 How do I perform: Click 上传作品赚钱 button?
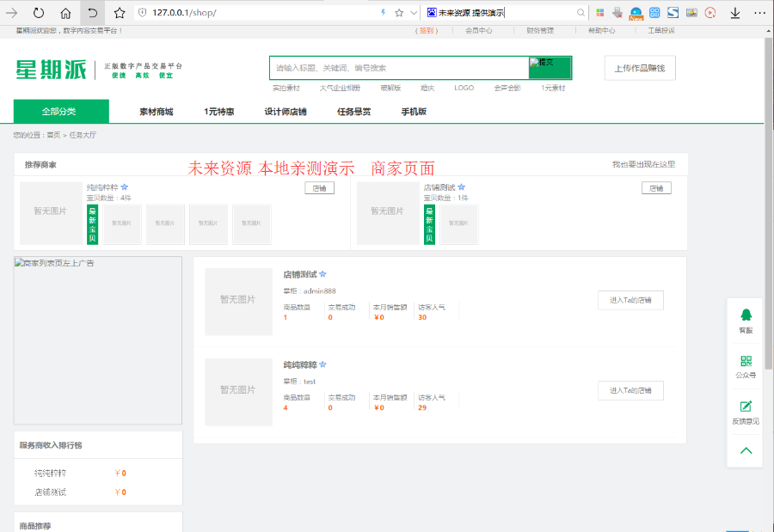(x=640, y=68)
